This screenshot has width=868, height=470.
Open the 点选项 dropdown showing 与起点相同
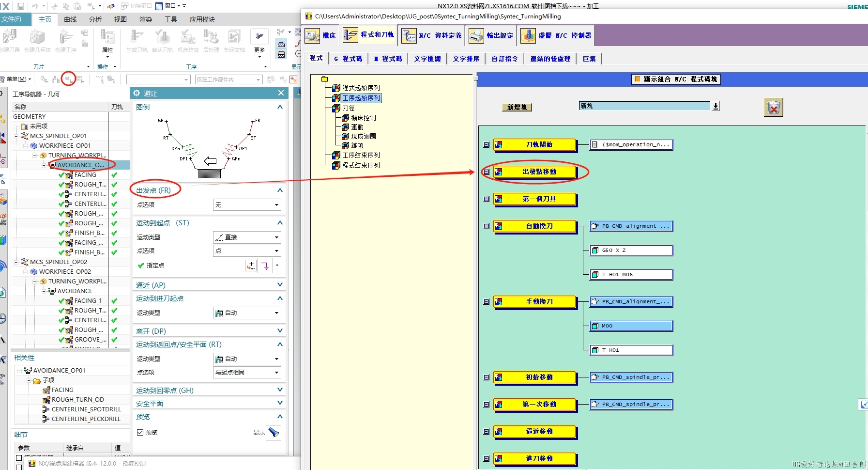tap(247, 373)
